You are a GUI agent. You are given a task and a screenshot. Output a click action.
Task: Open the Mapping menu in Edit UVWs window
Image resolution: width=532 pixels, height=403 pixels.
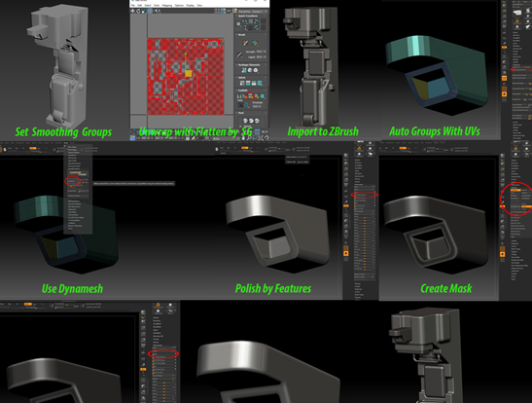click(x=167, y=6)
